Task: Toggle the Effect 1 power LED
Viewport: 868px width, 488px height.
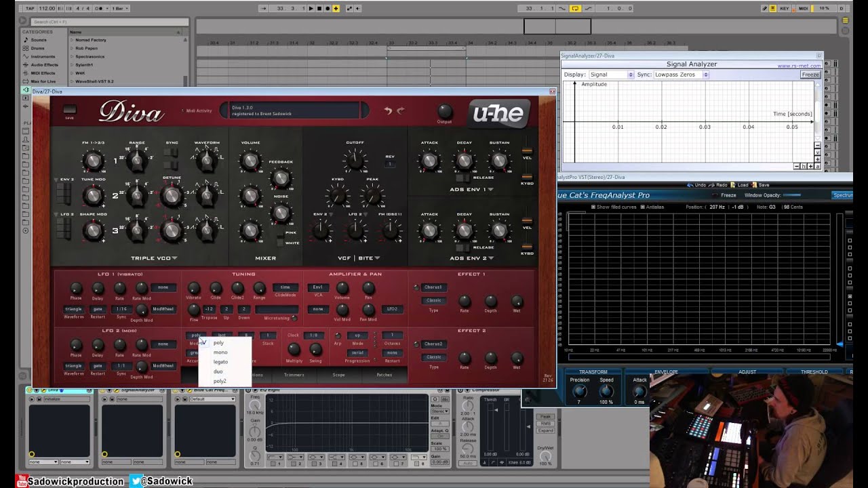Action: pos(417,287)
